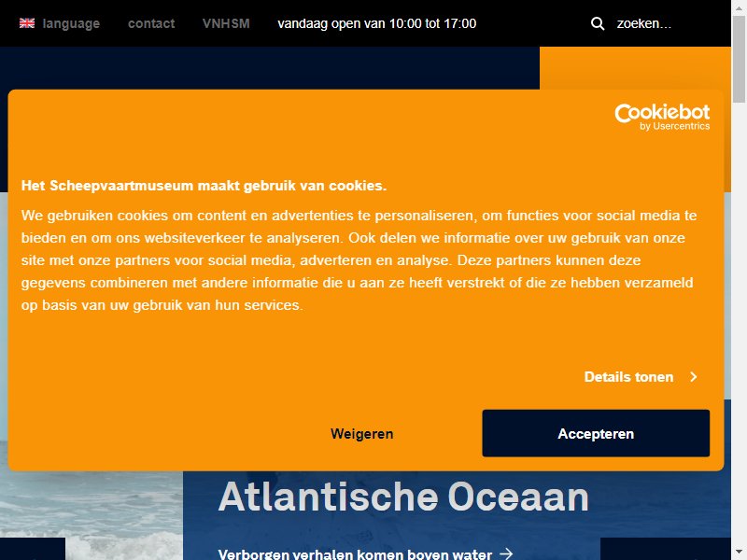
Task: Open the VNHSM link
Action: [x=226, y=23]
